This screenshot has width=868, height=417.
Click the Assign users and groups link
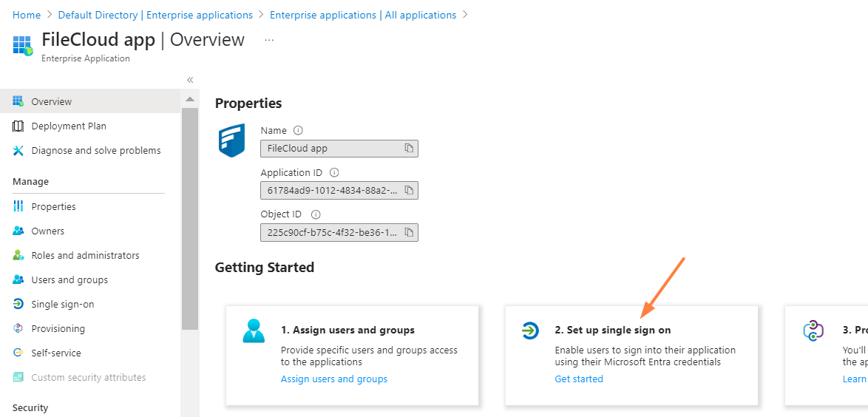click(x=334, y=379)
